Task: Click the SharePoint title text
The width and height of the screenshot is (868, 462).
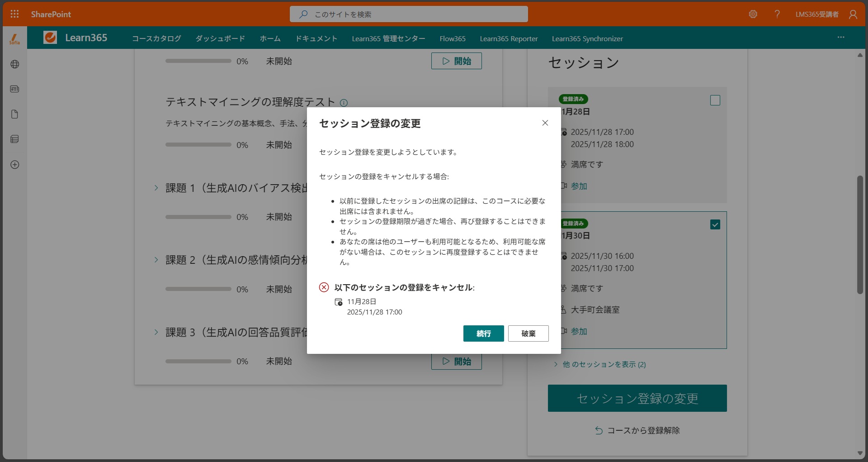Action: coord(51,14)
